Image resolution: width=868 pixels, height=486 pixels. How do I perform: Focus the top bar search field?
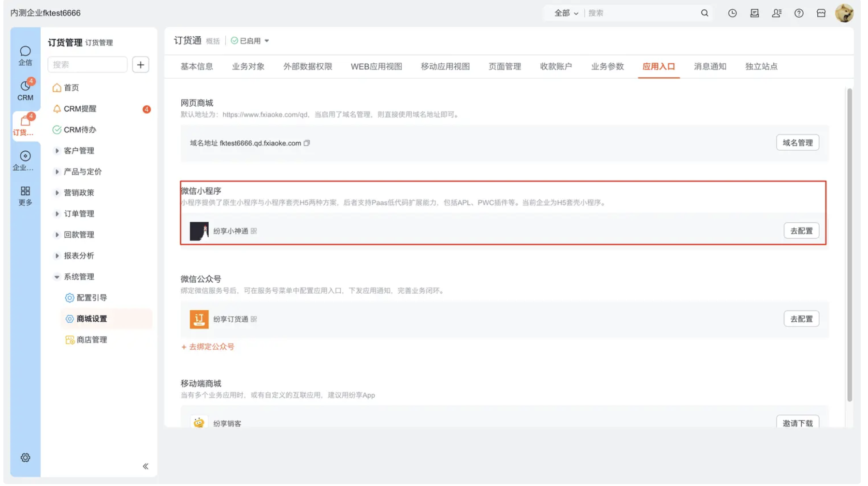click(642, 13)
